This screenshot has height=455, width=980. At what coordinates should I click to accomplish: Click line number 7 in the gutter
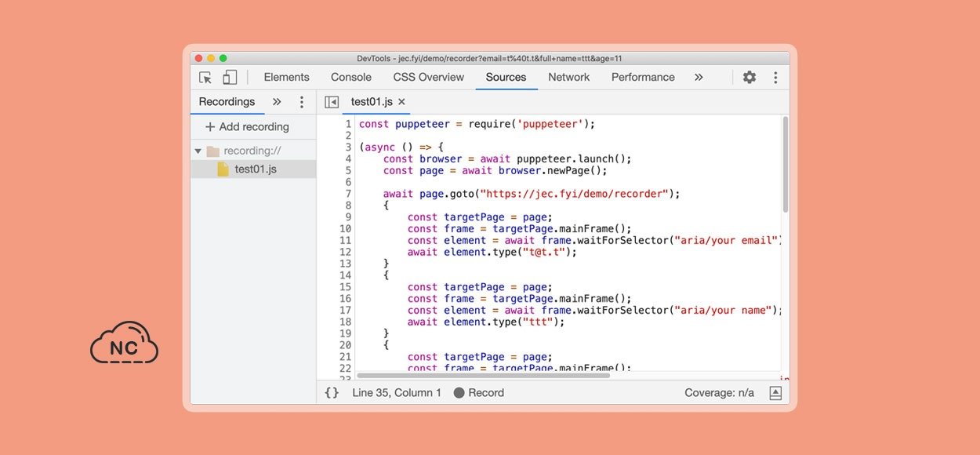(348, 194)
